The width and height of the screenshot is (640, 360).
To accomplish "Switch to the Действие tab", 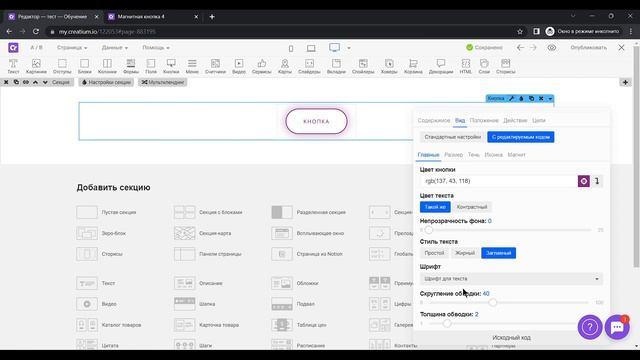I will 515,120.
